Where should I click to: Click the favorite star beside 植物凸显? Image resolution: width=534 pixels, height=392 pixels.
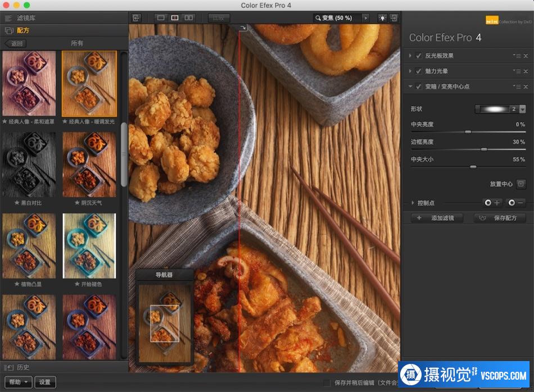[17, 284]
